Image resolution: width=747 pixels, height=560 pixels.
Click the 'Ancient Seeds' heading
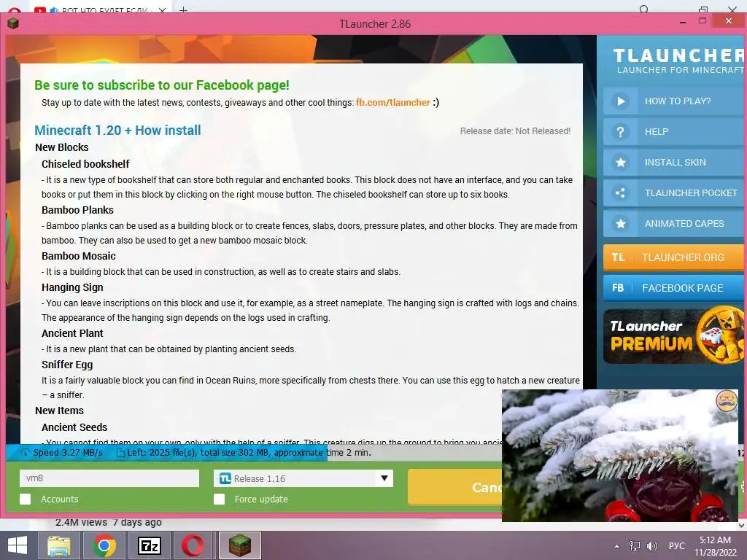point(74,427)
